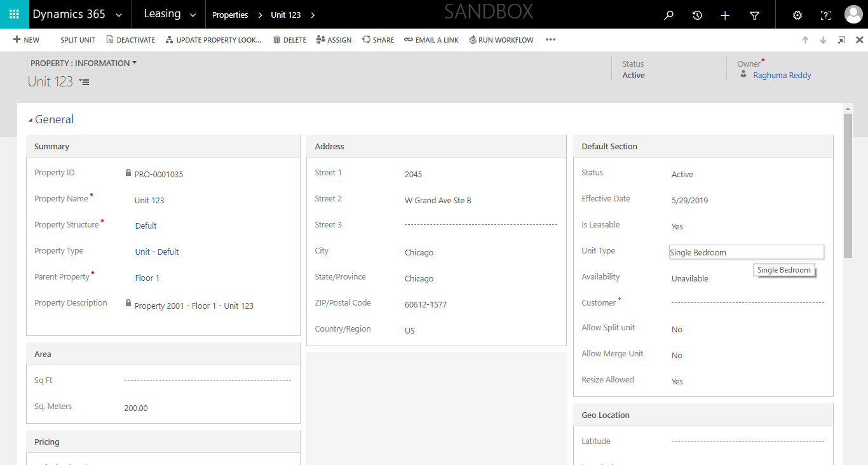Click the help question mark icon
Screen dimensions: 868x465
point(825,15)
